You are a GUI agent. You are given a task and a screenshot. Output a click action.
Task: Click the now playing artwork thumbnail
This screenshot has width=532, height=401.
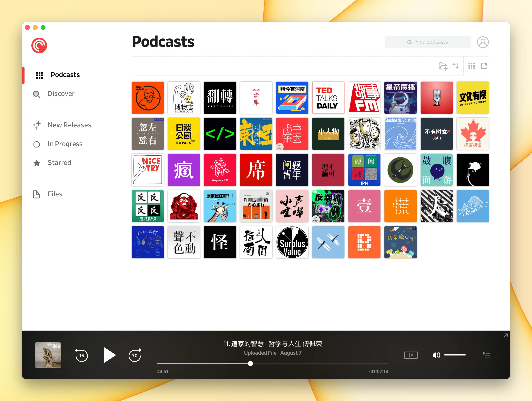click(48, 355)
